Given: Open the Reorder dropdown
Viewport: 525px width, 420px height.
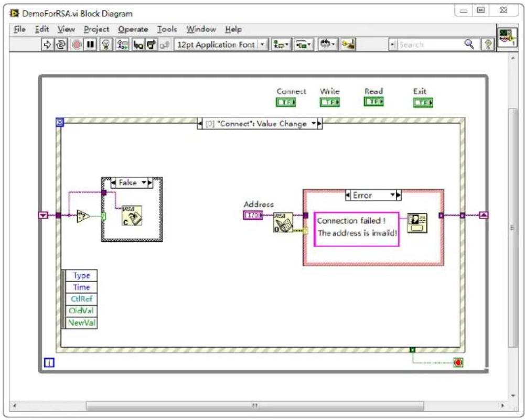Looking at the screenshot, I should coord(327,45).
